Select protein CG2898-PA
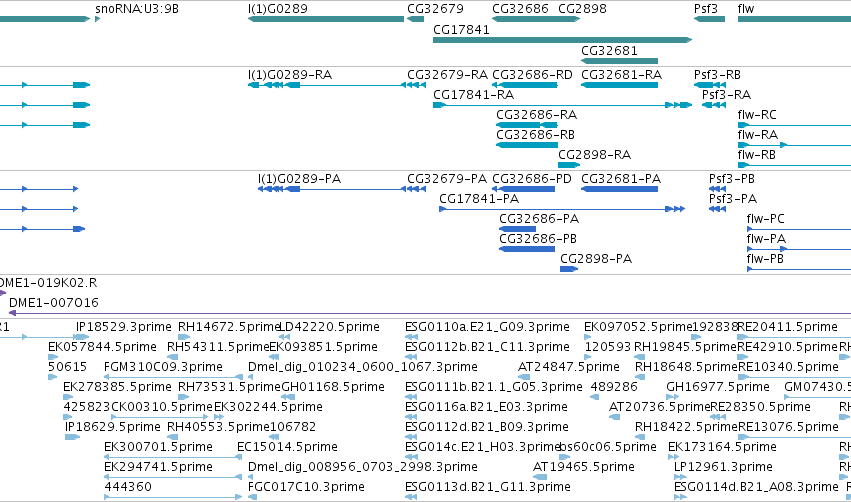The height and width of the screenshot is (502, 851). click(x=596, y=259)
